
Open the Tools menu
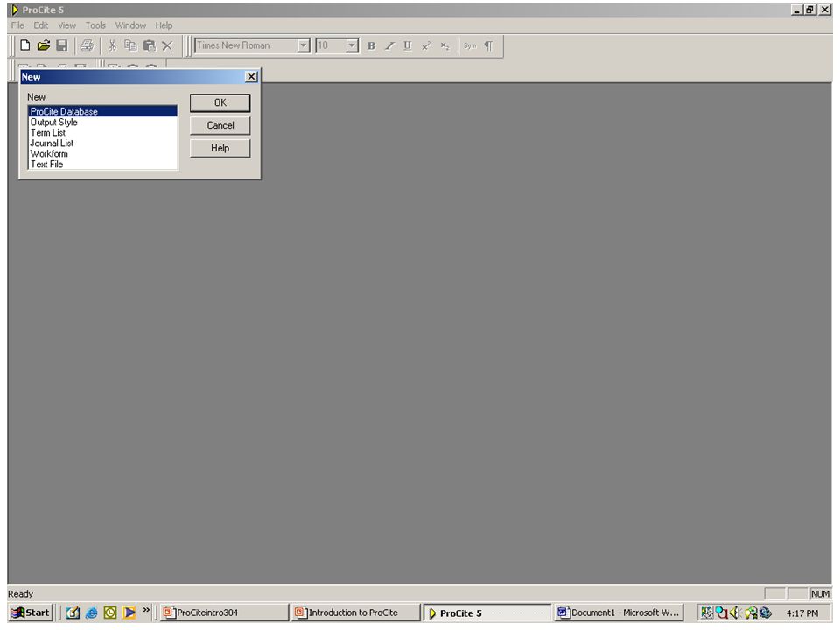tap(95, 25)
